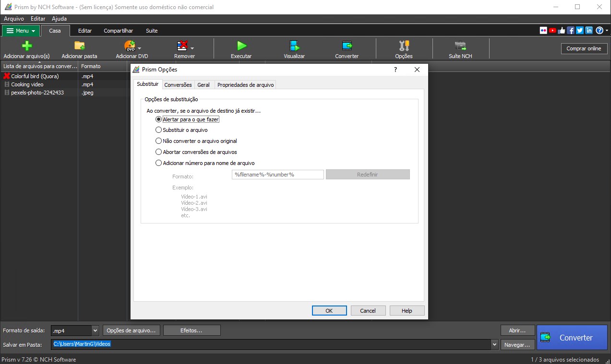Select 'Substituir o arquivo' radio option
Screen dimensions: 611x364
pos(159,130)
